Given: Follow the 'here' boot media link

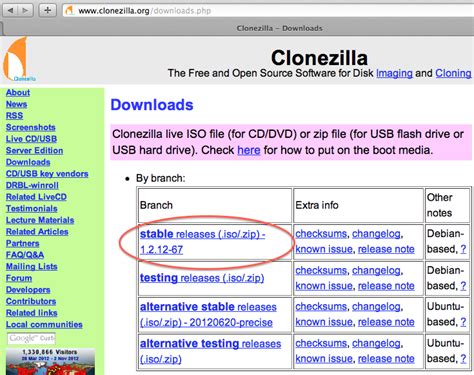Looking at the screenshot, I should 249,150.
